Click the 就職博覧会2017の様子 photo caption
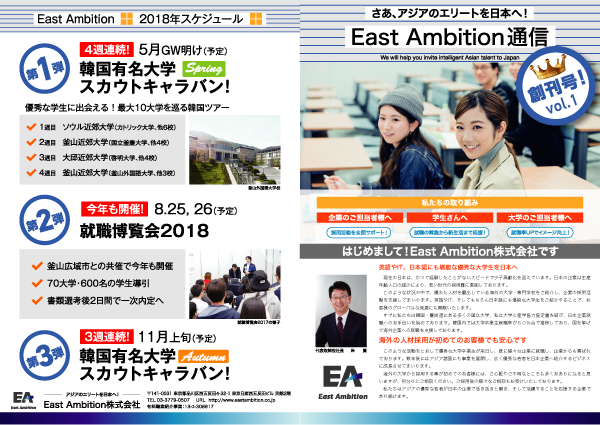The image size is (600, 425). click(x=259, y=322)
